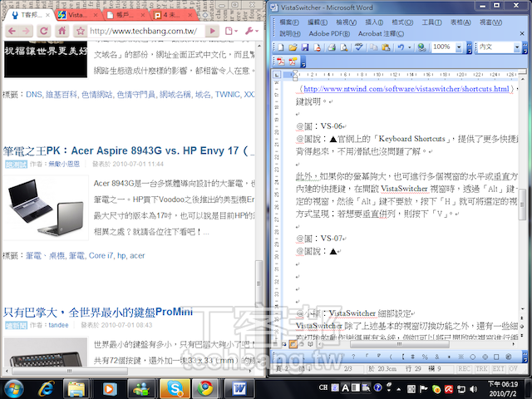Undo the last action in Word
Screen dimensions: 532x399
click(x=400, y=47)
